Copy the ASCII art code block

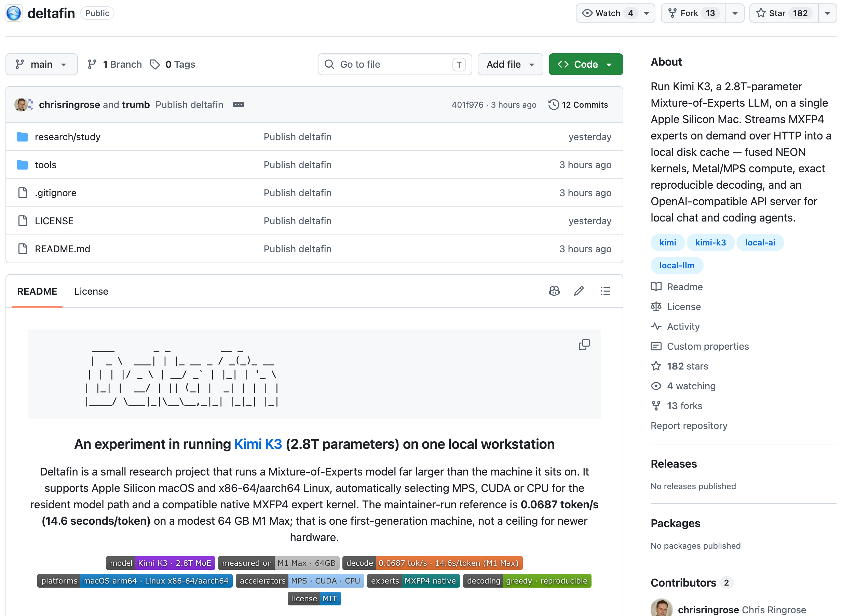click(584, 345)
